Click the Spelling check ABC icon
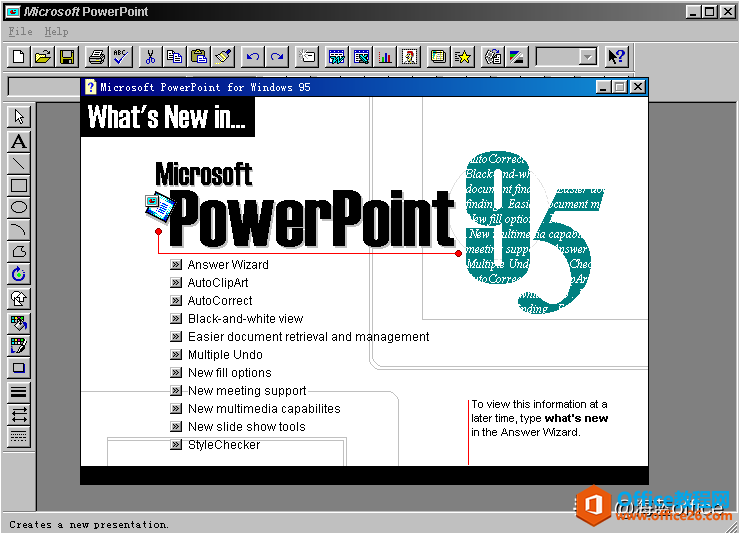The height and width of the screenshot is (533, 739). 121,57
